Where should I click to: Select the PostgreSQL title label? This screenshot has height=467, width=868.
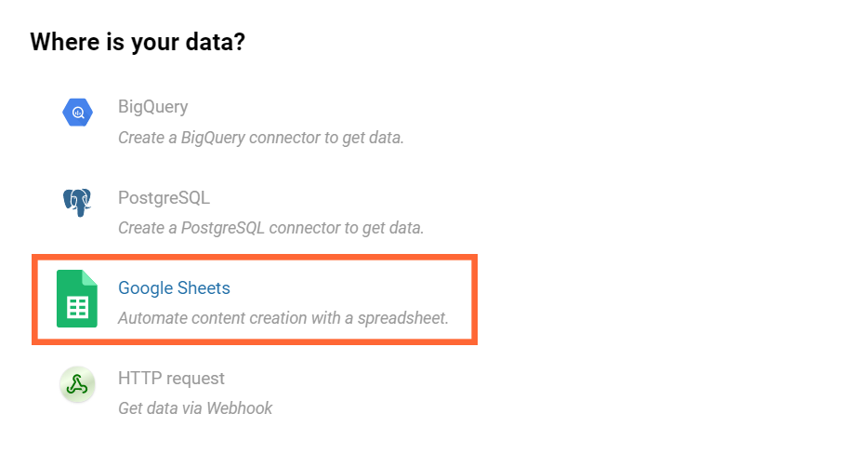[x=164, y=197]
